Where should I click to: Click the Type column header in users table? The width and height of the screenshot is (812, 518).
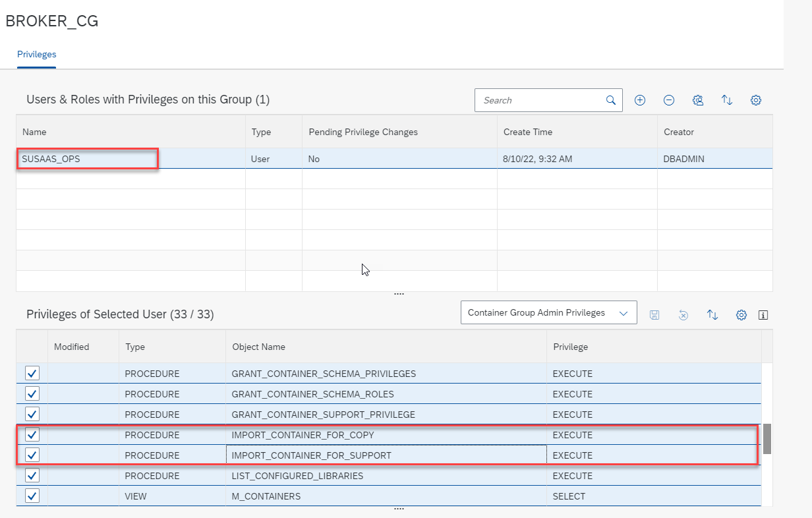[274, 132]
